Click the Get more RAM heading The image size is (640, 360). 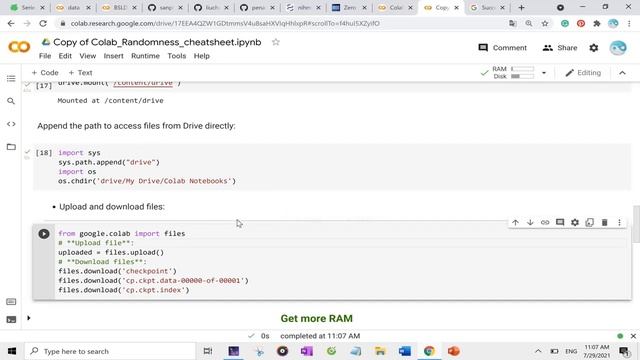[316, 318]
